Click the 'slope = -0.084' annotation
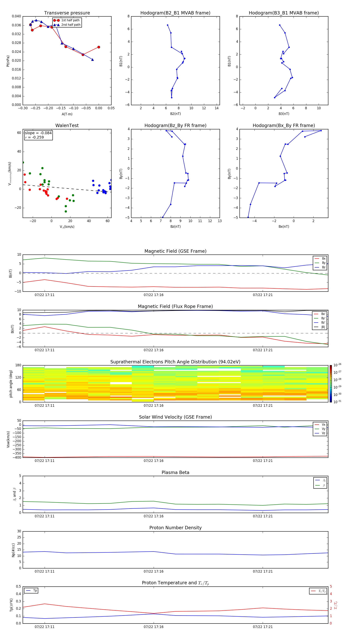 [38, 133]
